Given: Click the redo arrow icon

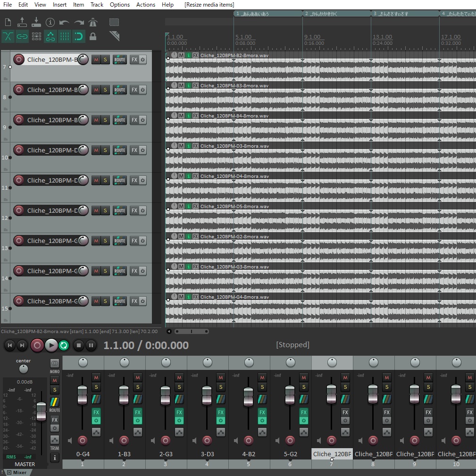Looking at the screenshot, I should [79, 23].
